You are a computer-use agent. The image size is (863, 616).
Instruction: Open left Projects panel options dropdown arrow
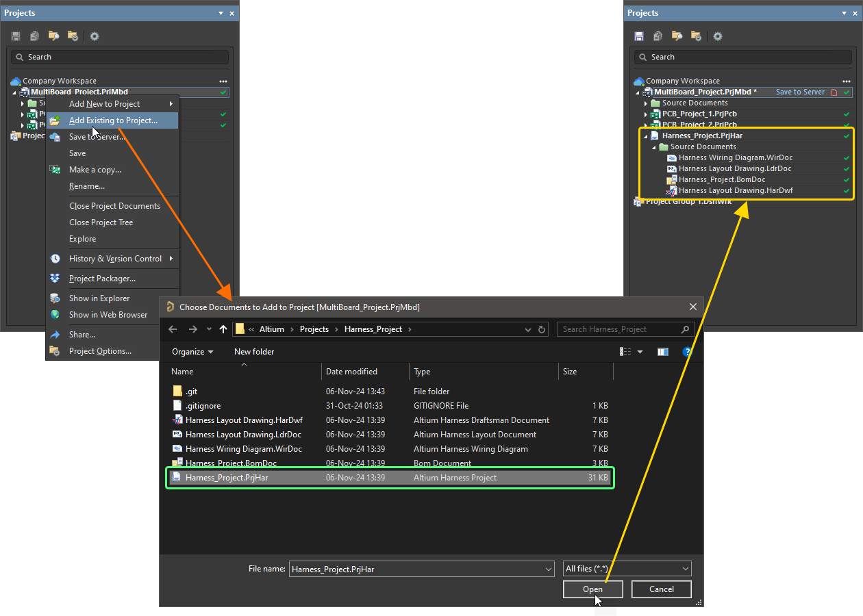pos(221,13)
